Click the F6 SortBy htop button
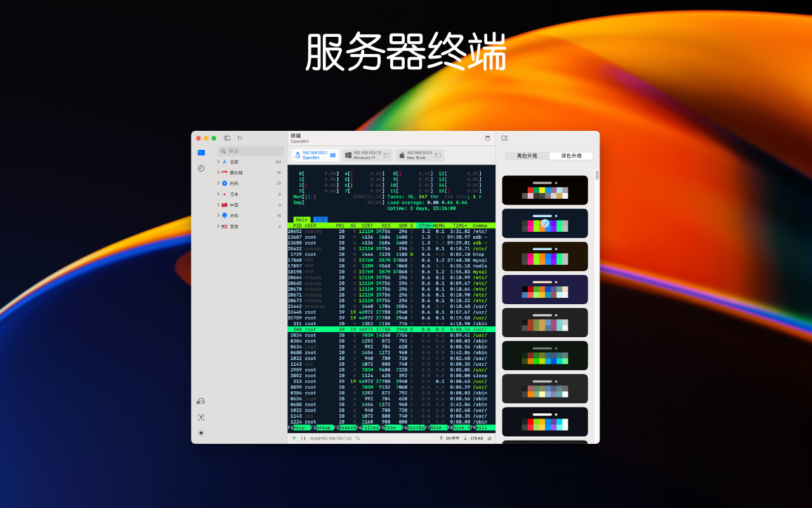The image size is (812, 508). (414, 428)
